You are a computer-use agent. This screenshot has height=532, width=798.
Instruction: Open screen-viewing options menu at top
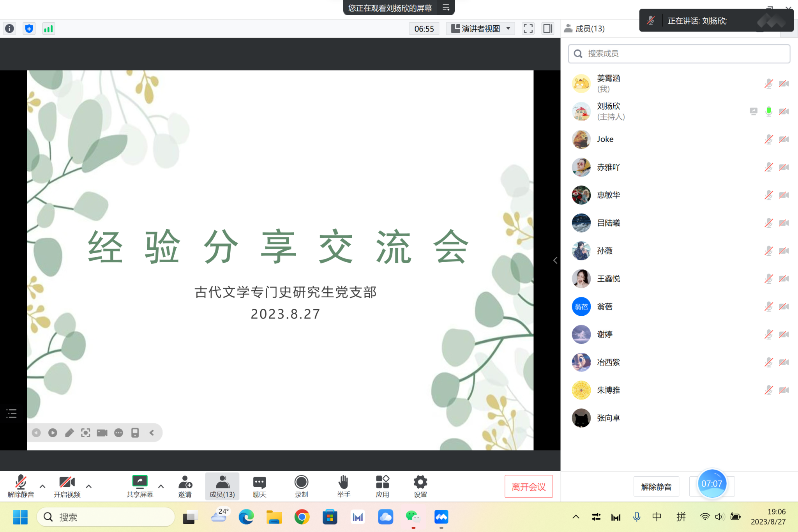(x=446, y=8)
